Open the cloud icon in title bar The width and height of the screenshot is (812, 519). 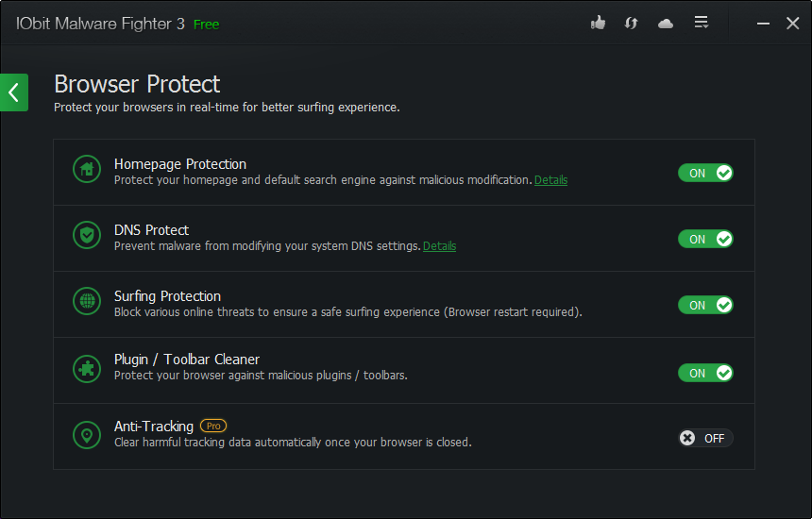coord(666,24)
